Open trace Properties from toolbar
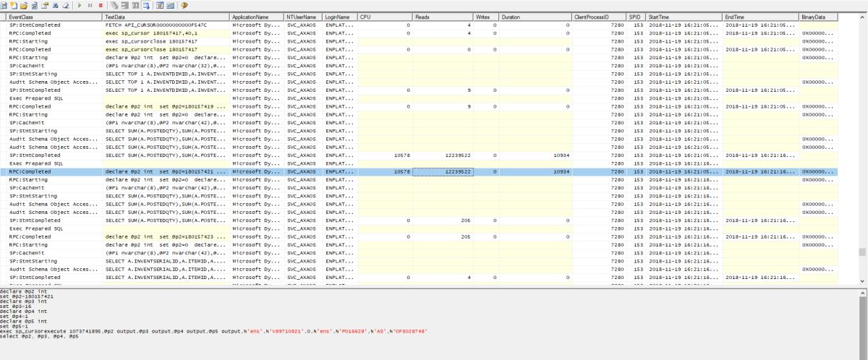Viewport: 868px width, 360px height. click(44, 5)
